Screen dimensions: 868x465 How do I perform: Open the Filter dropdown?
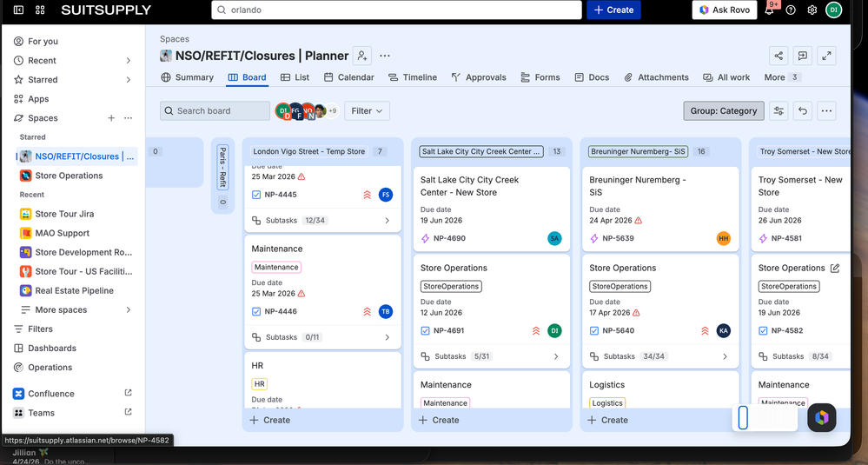pos(367,110)
